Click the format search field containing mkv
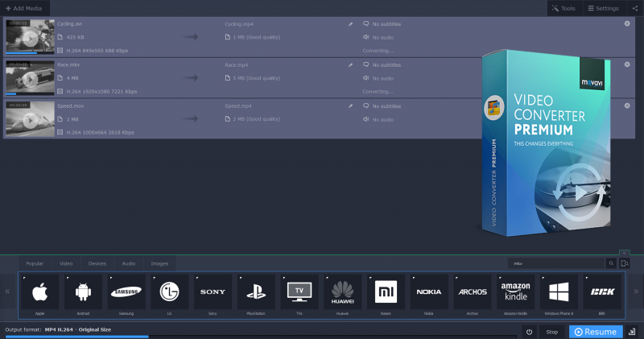644x339 pixels. coord(556,263)
